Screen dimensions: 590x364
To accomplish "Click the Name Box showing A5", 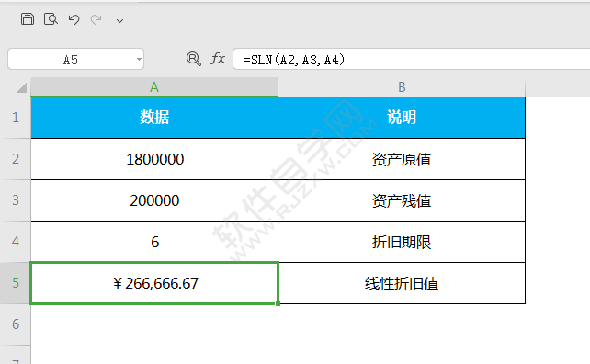I will coord(75,59).
